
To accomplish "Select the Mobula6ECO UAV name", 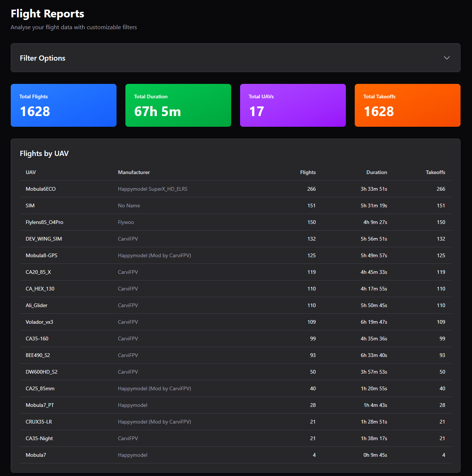I will pyautogui.click(x=41, y=189).
